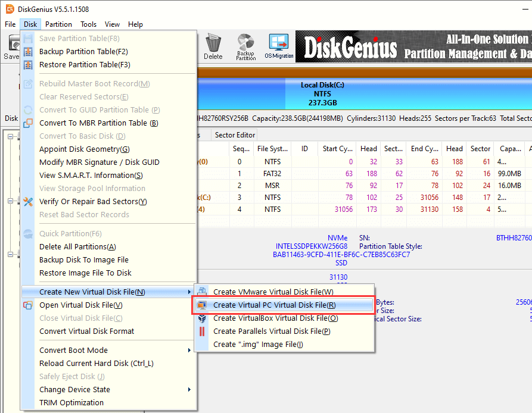Click the Verify Or Repair Bad Sectors icon
Viewport: 532px width, 413px height.
tap(28, 201)
